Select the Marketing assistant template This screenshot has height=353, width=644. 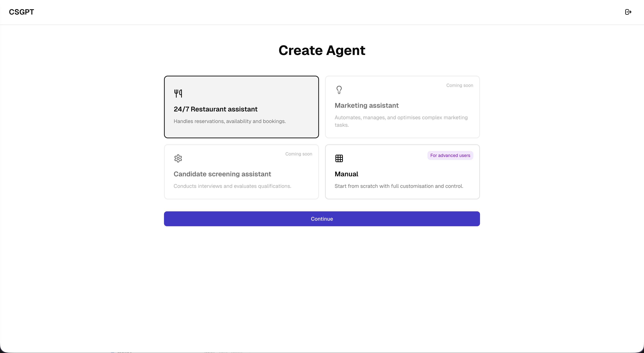click(x=402, y=107)
